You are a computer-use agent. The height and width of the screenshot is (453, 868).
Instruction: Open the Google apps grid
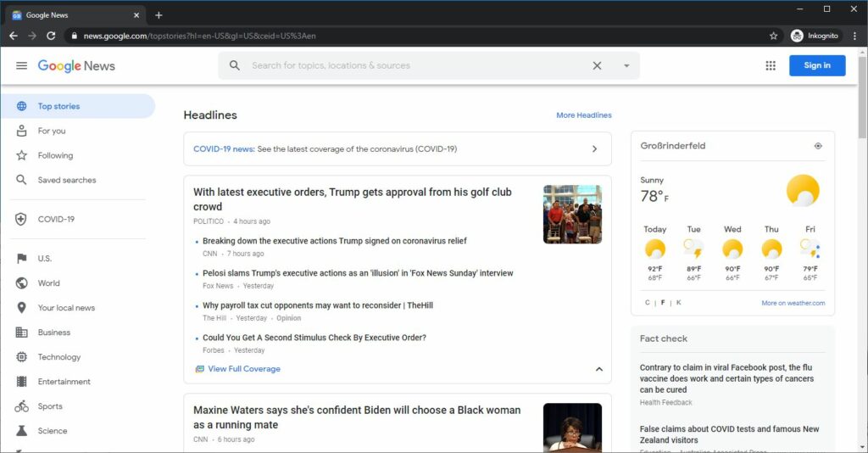coord(771,65)
